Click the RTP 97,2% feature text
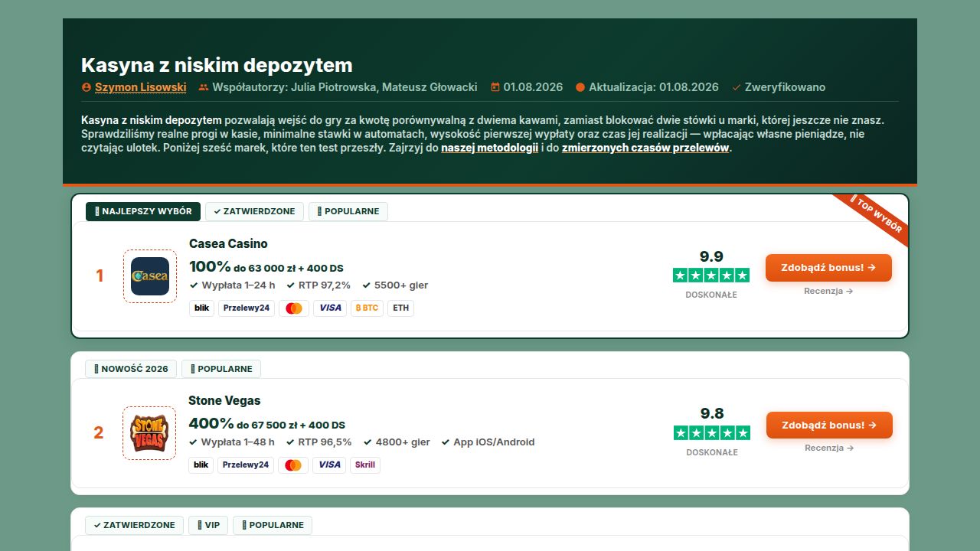Viewport: 980px width, 551px height. click(x=318, y=285)
